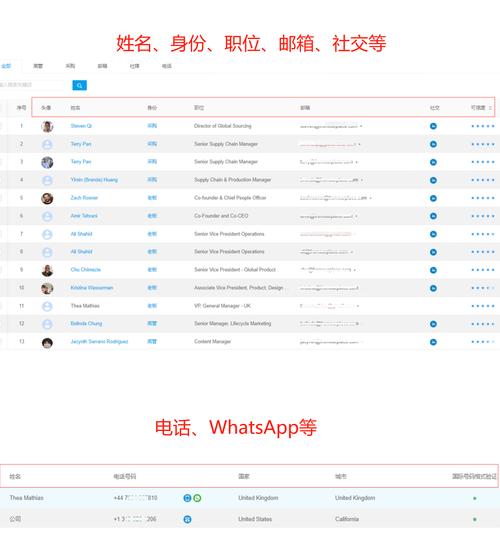Click the blue search magnifier button

79,85
